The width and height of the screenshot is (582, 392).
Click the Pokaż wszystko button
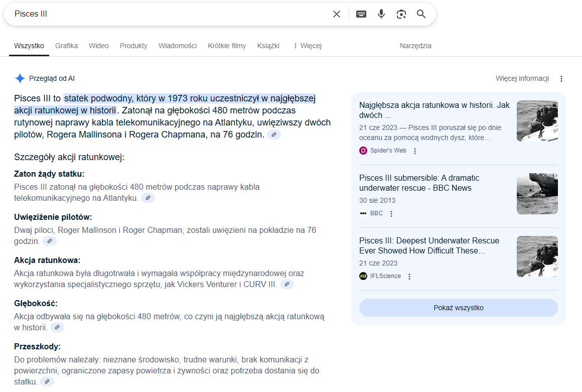coord(458,308)
